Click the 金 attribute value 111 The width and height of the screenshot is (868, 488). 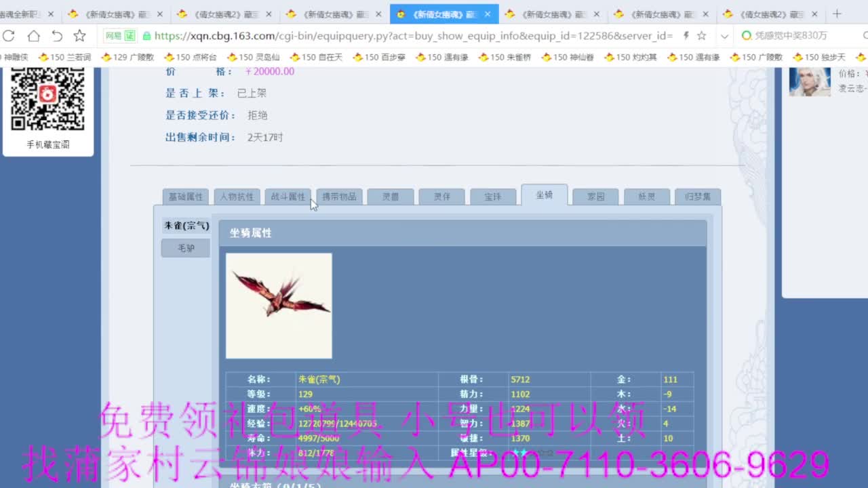670,380
